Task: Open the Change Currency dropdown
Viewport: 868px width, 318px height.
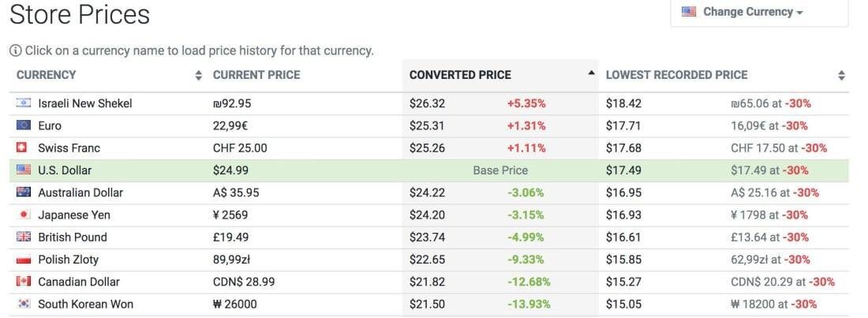Action: coord(746,12)
